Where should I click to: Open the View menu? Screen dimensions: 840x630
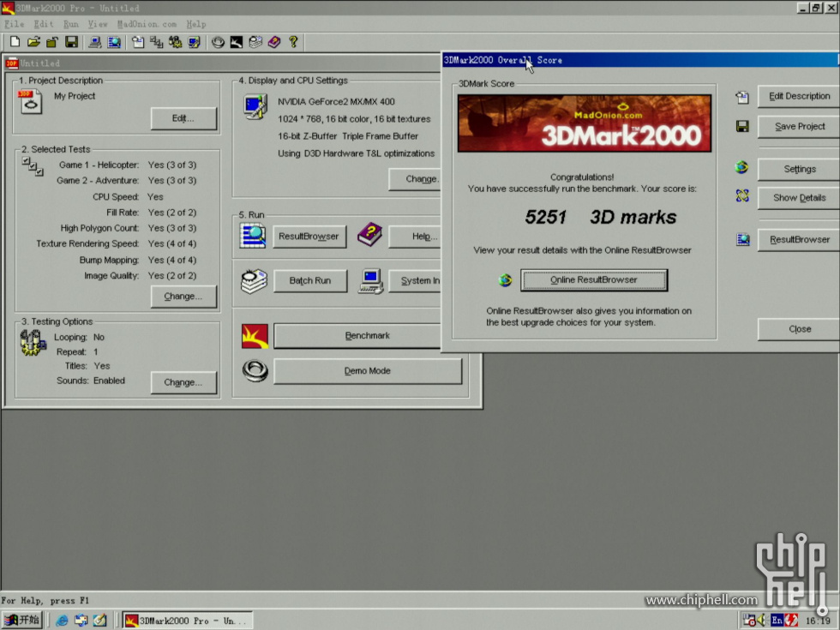point(98,24)
